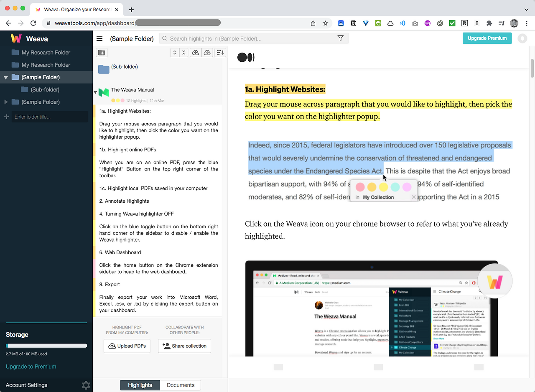Click the Medium logo in the preview pane
This screenshot has width=535, height=392.
[246, 58]
